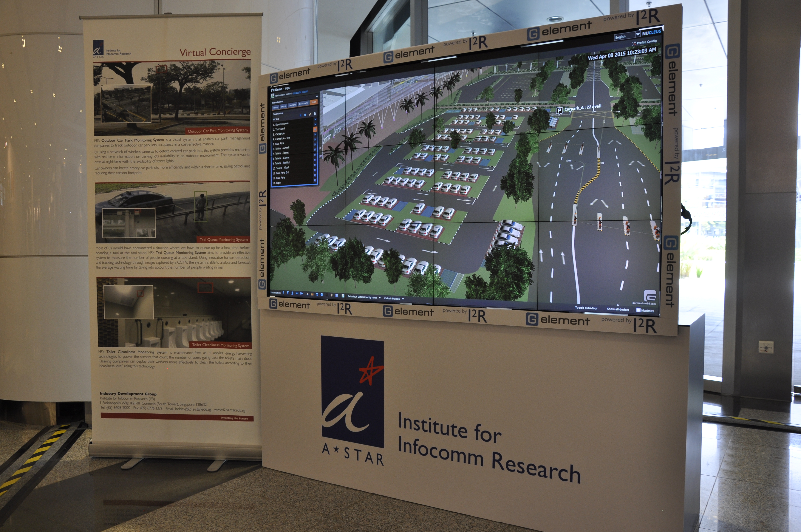Viewport: 801px width, 532px height.
Task: Open the map icon in bottom toolbar
Action: point(343,296)
